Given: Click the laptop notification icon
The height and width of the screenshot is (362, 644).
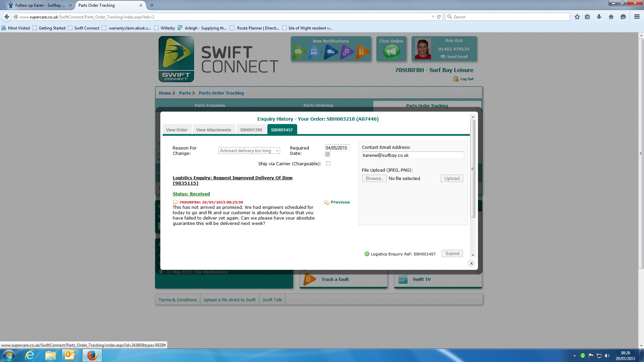Looking at the screenshot, I should tap(315, 52).
